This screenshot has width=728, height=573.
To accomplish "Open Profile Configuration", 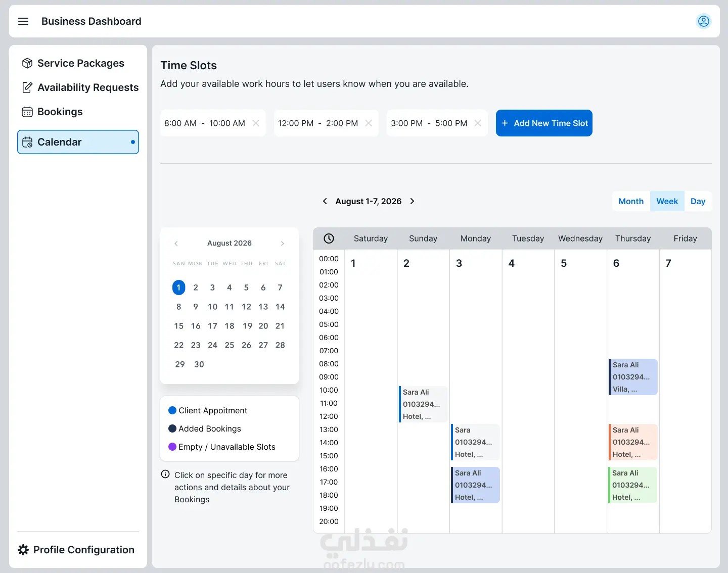I will click(76, 550).
